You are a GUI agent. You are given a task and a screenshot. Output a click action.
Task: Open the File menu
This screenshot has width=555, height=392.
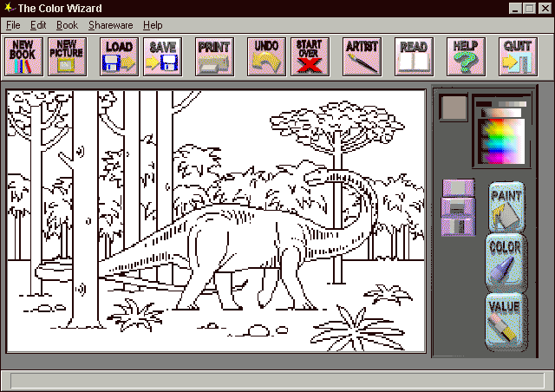tap(13, 25)
